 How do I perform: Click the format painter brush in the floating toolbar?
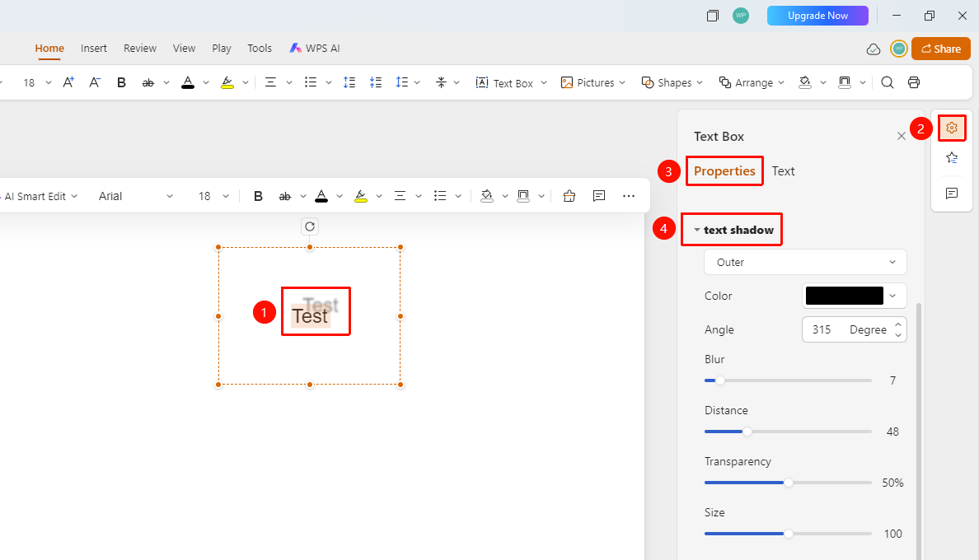pos(569,196)
